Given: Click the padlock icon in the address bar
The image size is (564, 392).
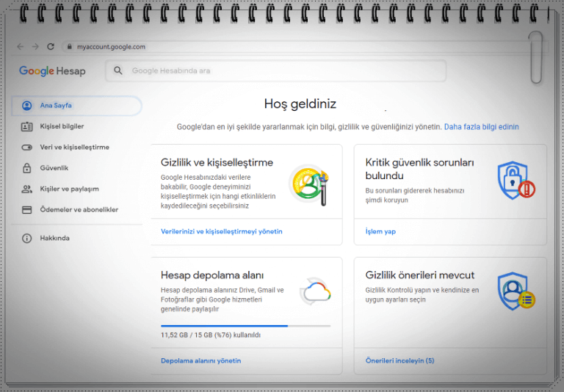Looking at the screenshot, I should (70, 47).
